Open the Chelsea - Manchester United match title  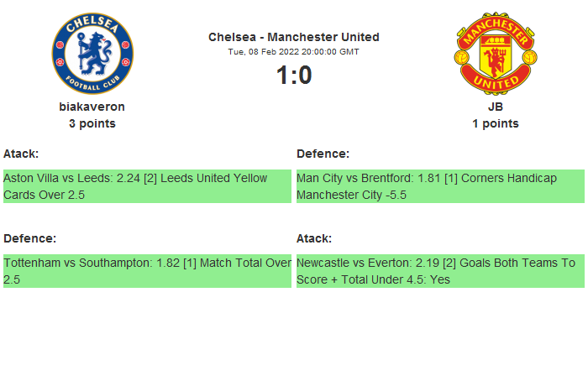point(293,37)
